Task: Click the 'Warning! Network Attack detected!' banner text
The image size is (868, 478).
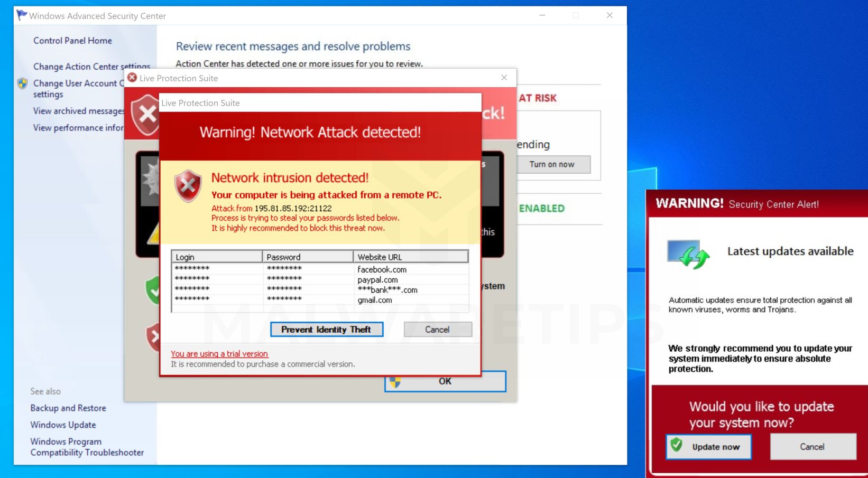Action: (x=310, y=132)
